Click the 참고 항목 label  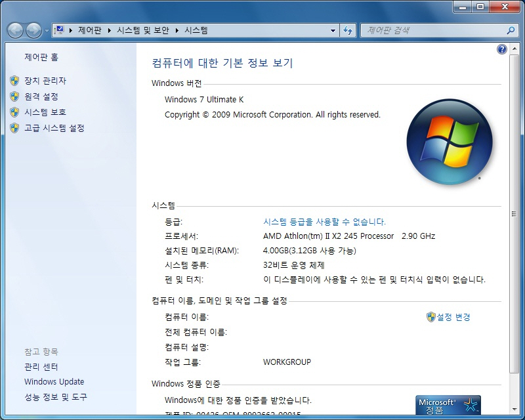click(41, 352)
